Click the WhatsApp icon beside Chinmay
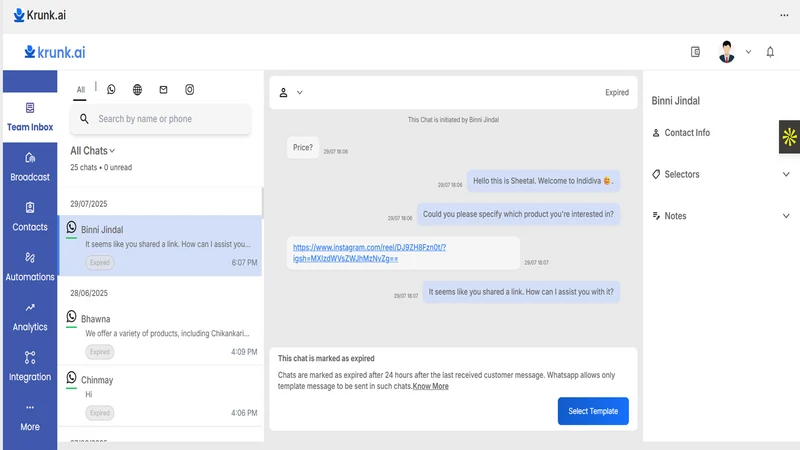 pos(71,378)
